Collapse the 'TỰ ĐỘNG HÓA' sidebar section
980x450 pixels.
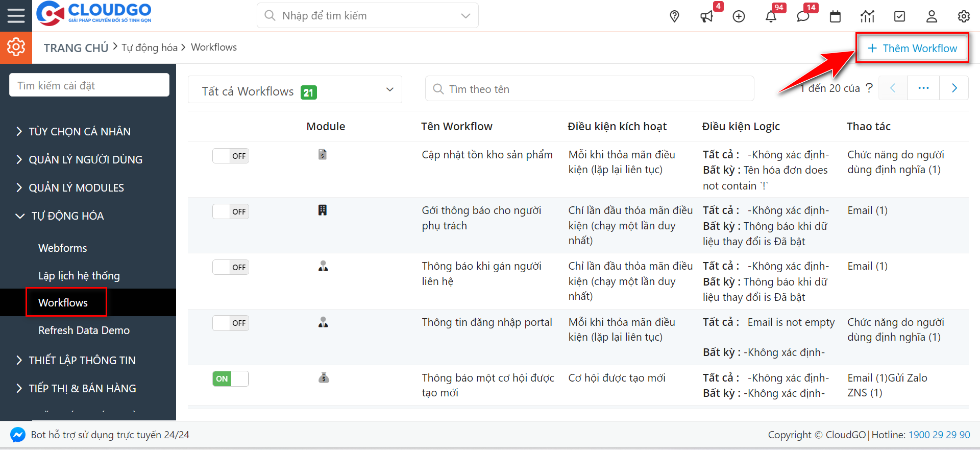coord(67,216)
